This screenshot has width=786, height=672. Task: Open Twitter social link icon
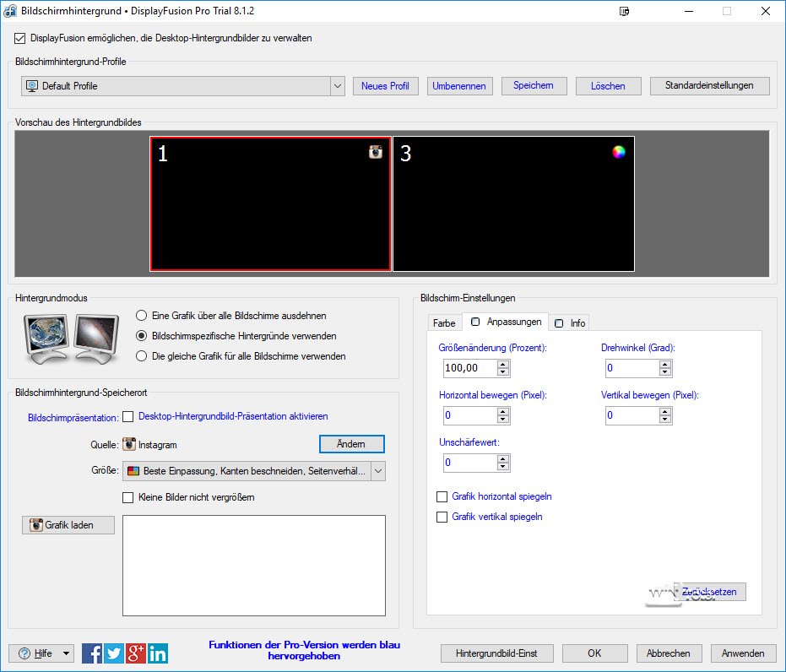click(114, 653)
